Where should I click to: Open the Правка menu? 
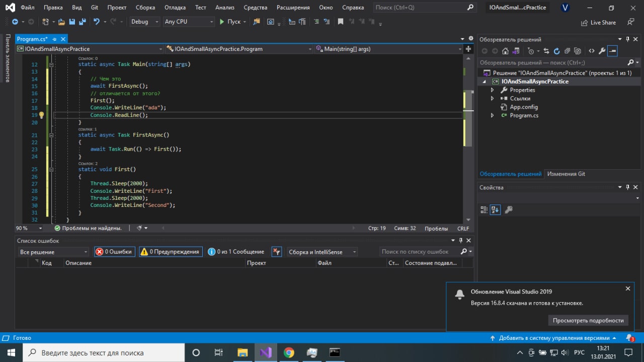pos(53,8)
